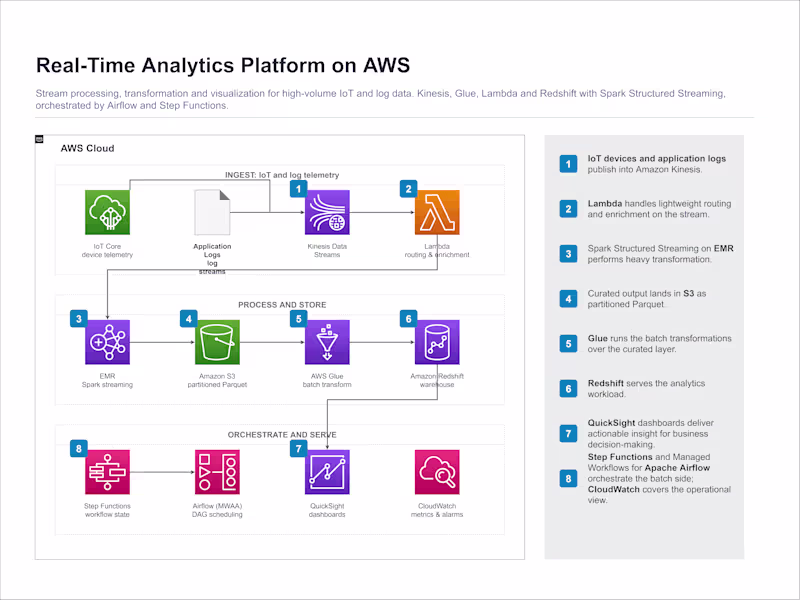Select the Airflow (MWAA) icon
The width and height of the screenshot is (800, 600).
217,472
